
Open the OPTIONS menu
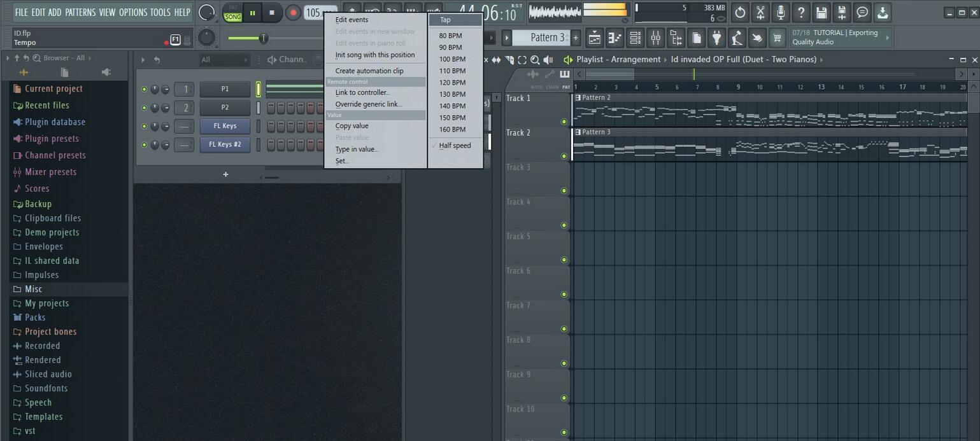(133, 12)
